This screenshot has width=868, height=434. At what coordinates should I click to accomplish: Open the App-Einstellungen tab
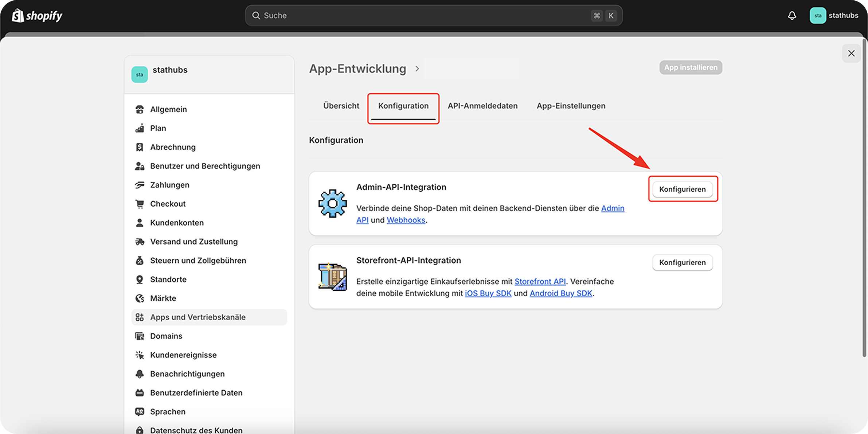click(571, 106)
